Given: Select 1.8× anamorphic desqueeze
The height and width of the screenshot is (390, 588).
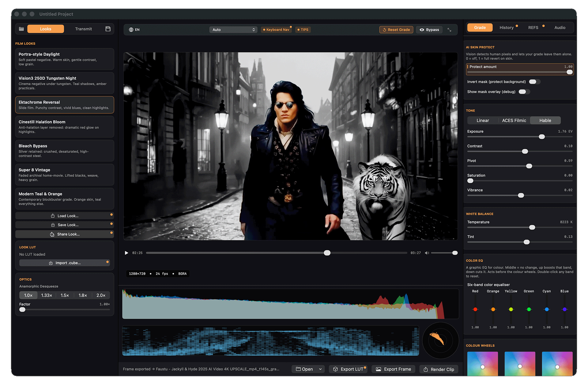Looking at the screenshot, I should point(83,295).
